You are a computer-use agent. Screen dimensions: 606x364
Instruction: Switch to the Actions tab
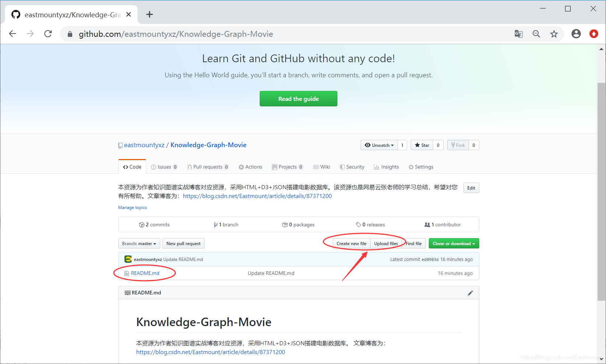tap(251, 167)
